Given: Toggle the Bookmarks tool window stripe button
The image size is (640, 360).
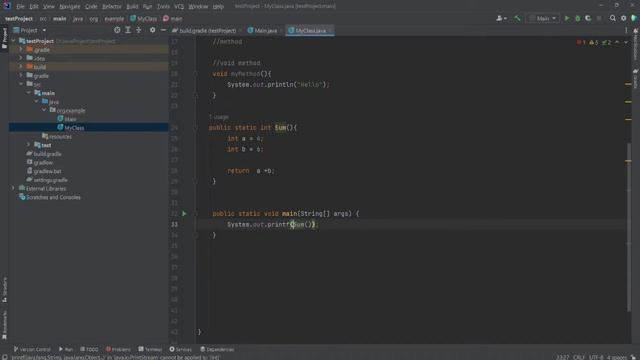Looking at the screenshot, I should [4, 325].
